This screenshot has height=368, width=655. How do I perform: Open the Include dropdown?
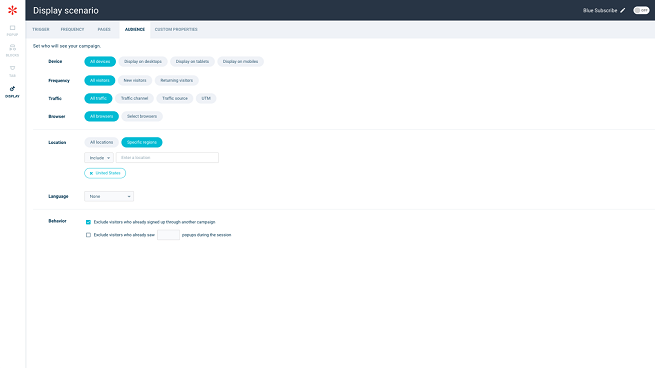99,158
